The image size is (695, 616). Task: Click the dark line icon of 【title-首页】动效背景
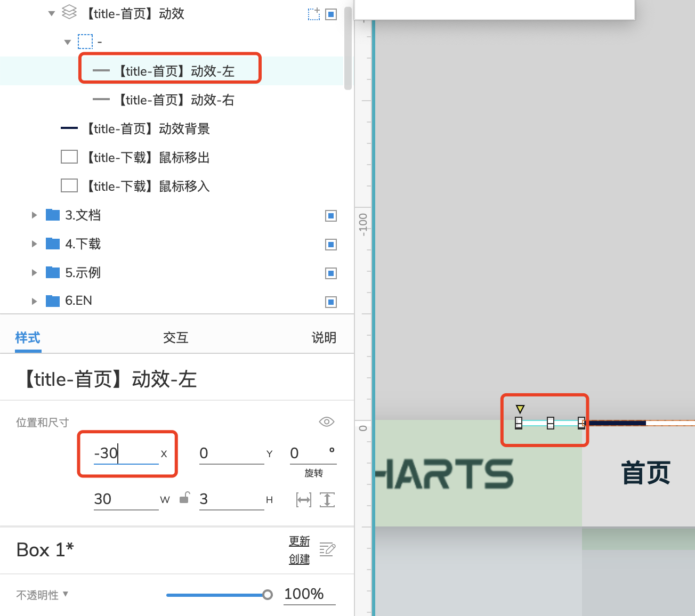(69, 128)
